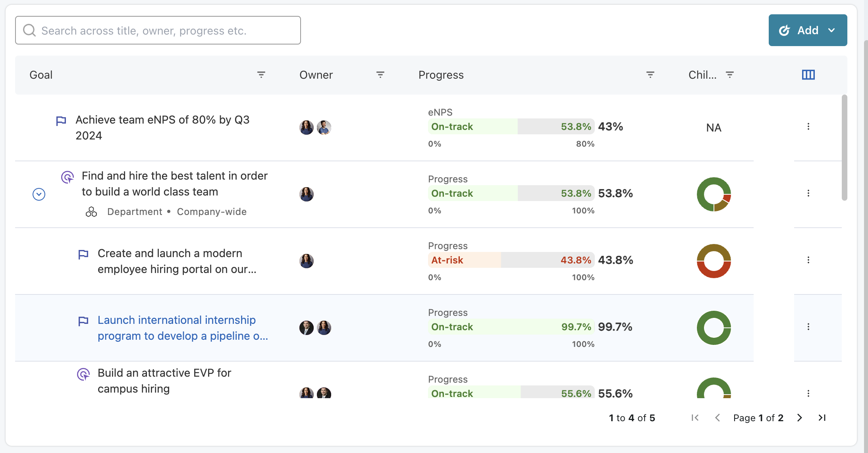
Task: Click the table vertical scrollbar
Action: coord(844,147)
